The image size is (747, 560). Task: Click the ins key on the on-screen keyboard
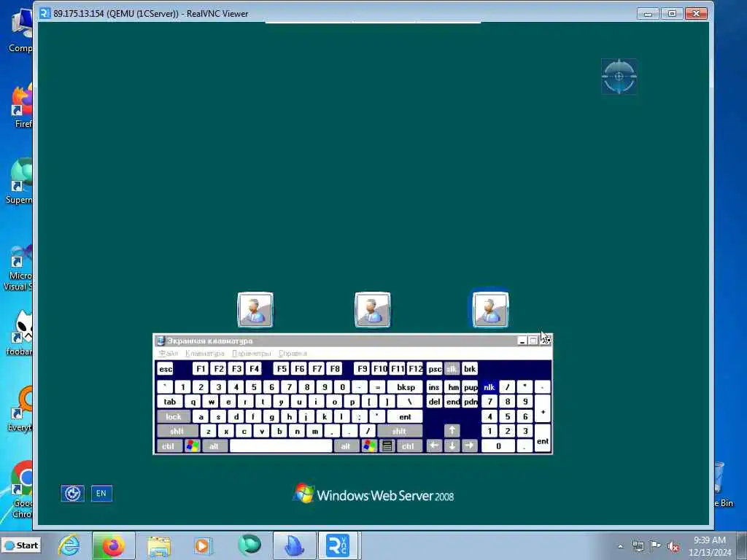[x=434, y=387]
